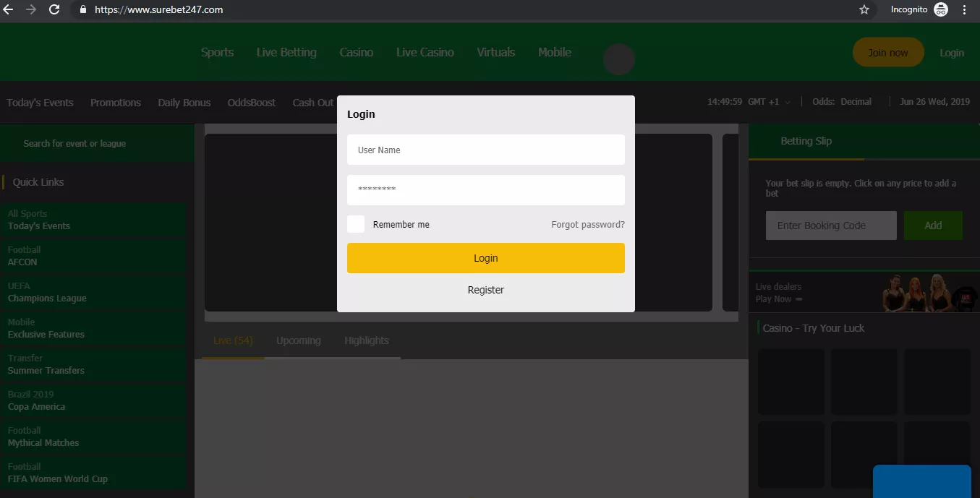Switch to the Highlights tab

pos(366,340)
